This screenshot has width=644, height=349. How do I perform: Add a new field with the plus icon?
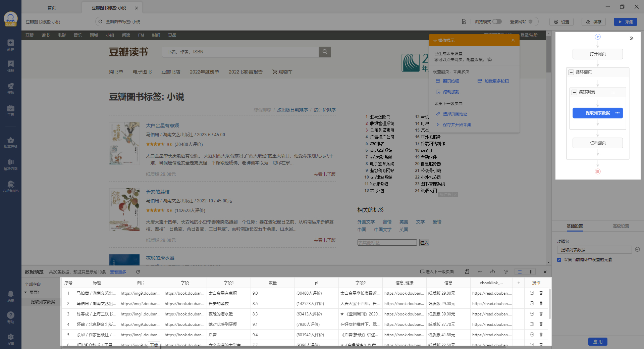(519, 283)
